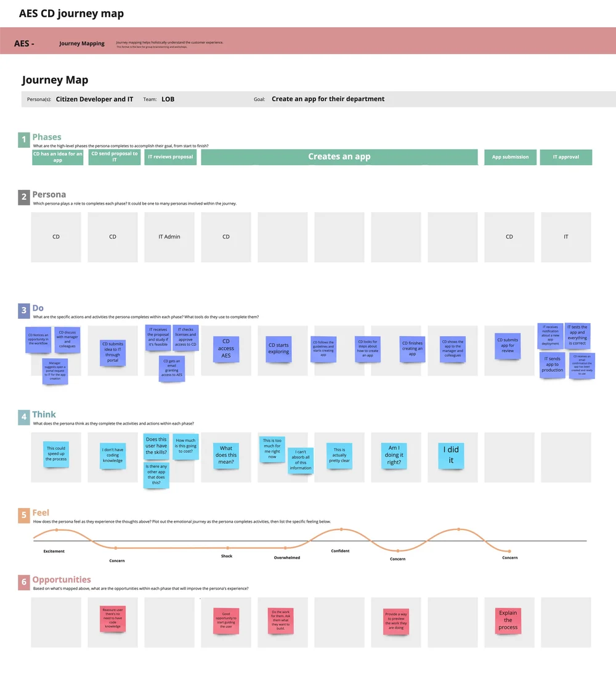Select the "Am I doing it right?" note
Image resolution: width=616 pixels, height=675 pixels.
[x=393, y=456]
